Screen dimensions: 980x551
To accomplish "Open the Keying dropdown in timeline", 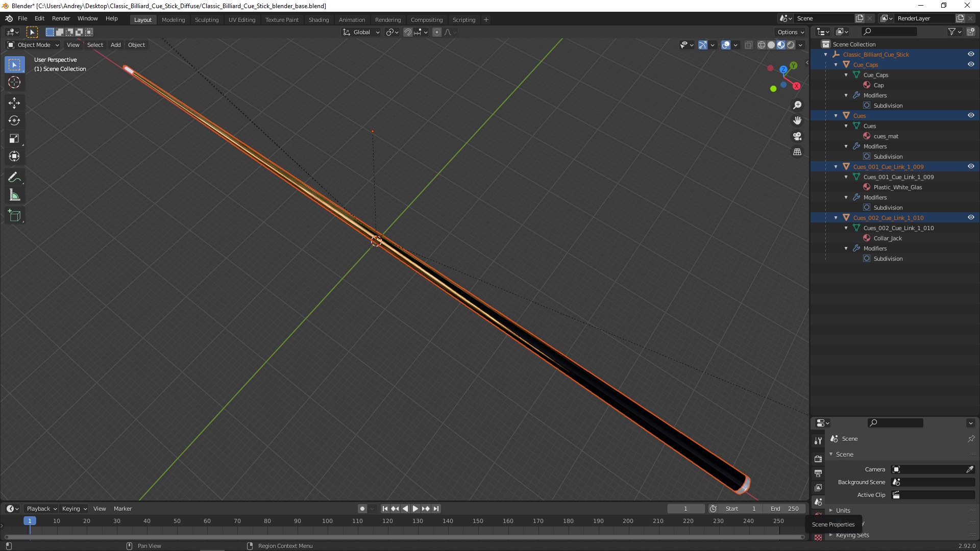I will tap(75, 509).
